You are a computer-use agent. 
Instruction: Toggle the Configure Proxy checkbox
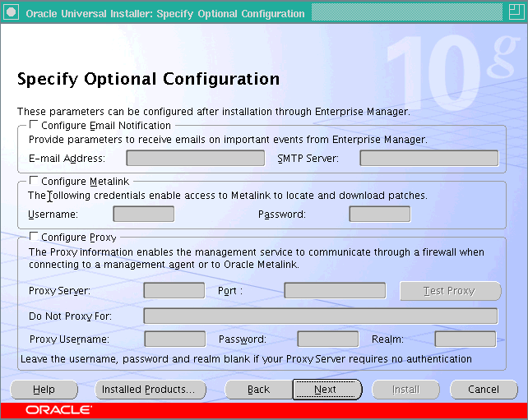click(34, 238)
